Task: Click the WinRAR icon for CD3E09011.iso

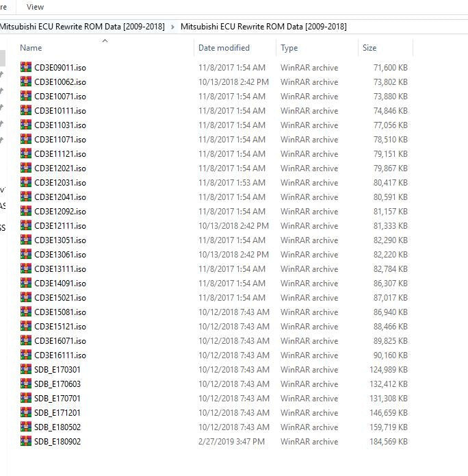Action: tap(26, 68)
